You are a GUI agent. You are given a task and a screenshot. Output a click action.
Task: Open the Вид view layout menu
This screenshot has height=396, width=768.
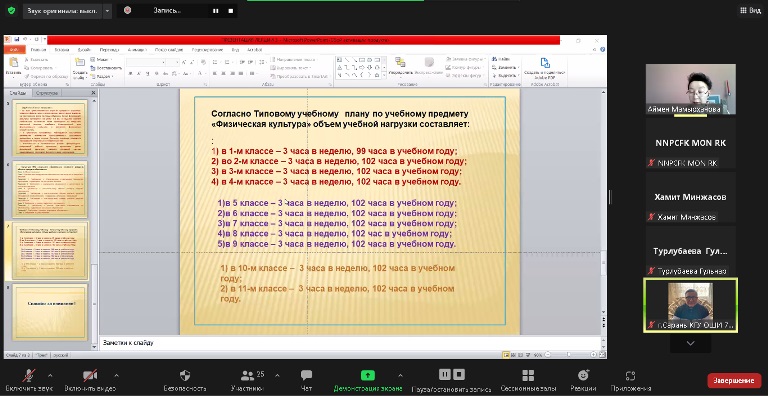click(x=750, y=10)
